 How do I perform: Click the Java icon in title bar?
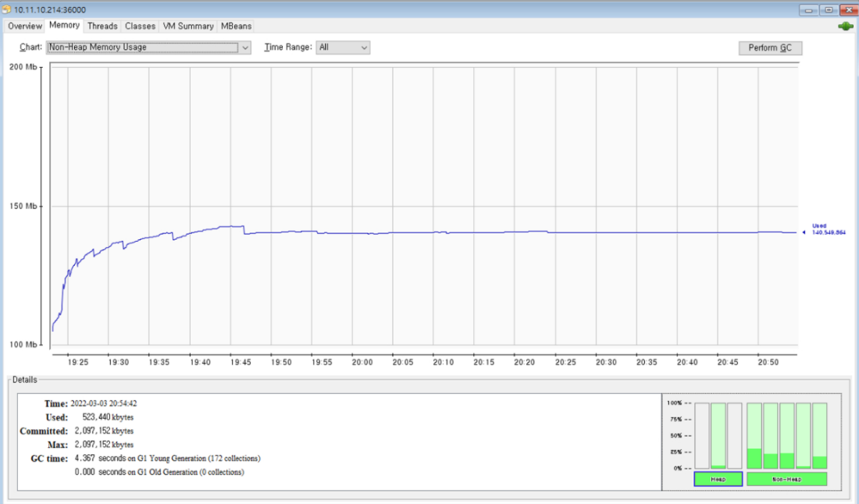(7, 9)
